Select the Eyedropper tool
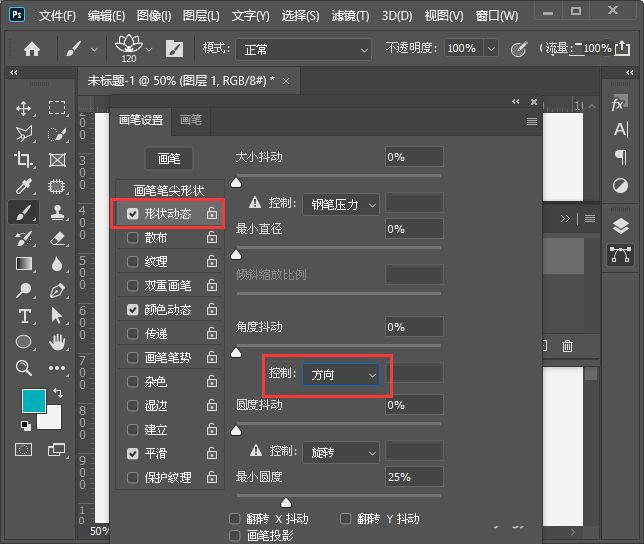The height and width of the screenshot is (544, 644). (x=24, y=186)
